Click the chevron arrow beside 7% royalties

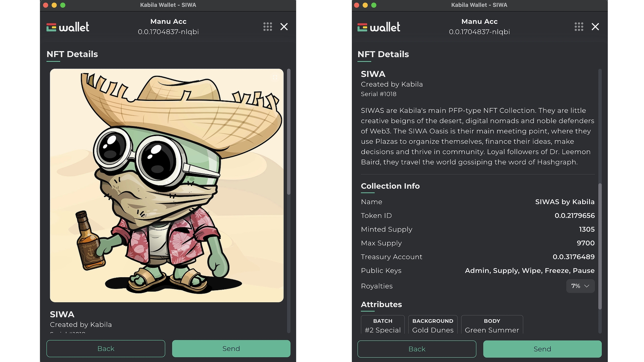tap(587, 286)
